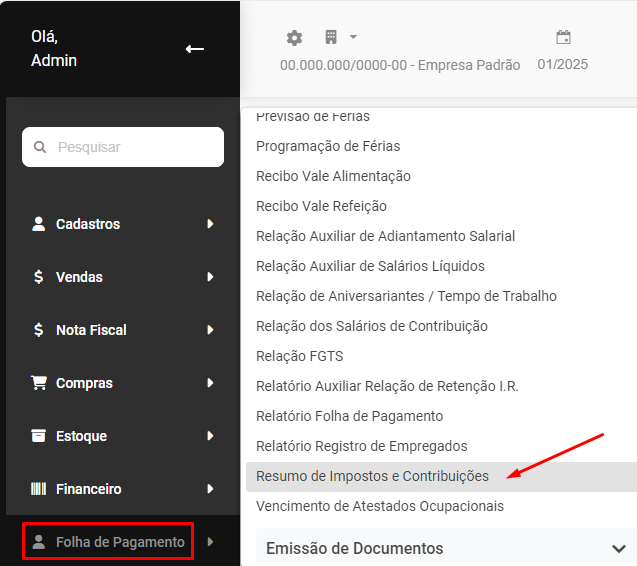Image resolution: width=637 pixels, height=566 pixels.
Task: Open Relação dos Salários de Contribuição
Action: tap(372, 326)
